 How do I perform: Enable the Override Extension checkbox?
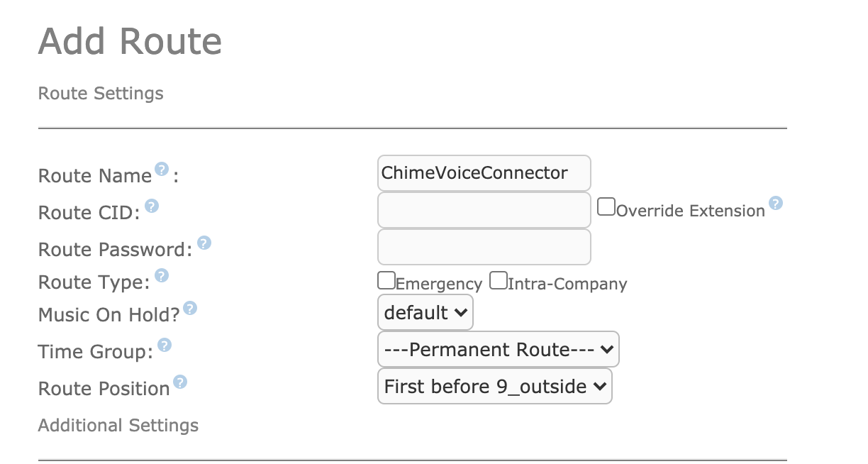[606, 206]
